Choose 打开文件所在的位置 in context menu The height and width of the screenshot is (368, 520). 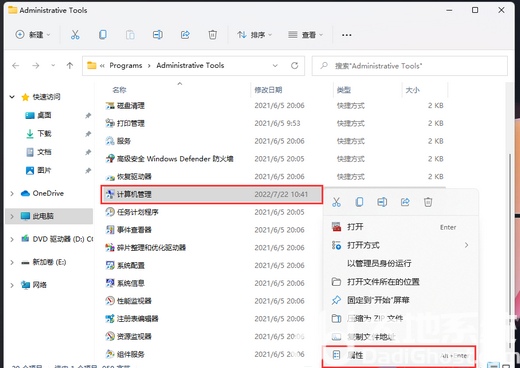(401, 282)
